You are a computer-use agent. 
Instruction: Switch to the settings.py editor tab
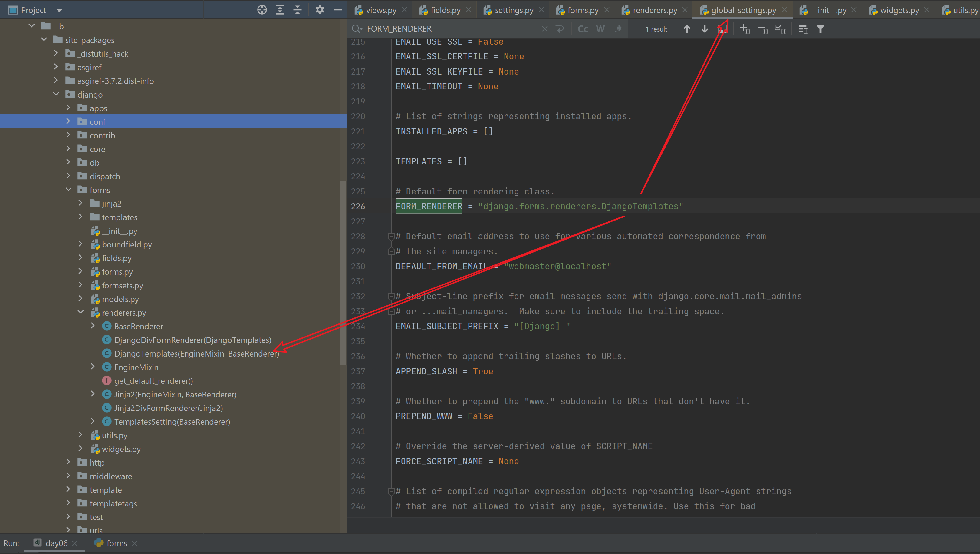(514, 10)
